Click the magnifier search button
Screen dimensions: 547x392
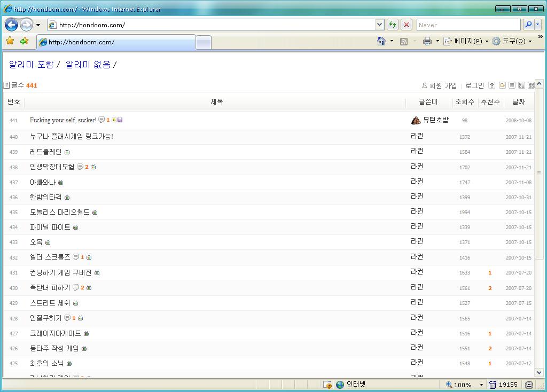point(528,25)
